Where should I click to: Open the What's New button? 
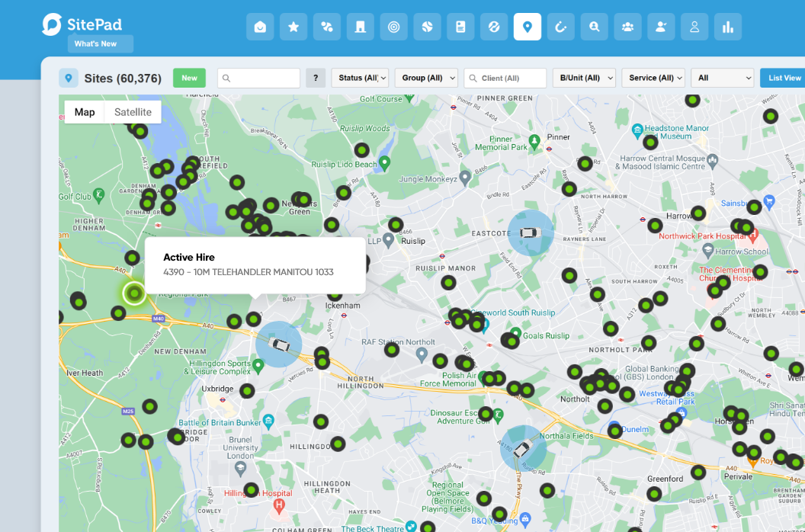tap(101, 43)
